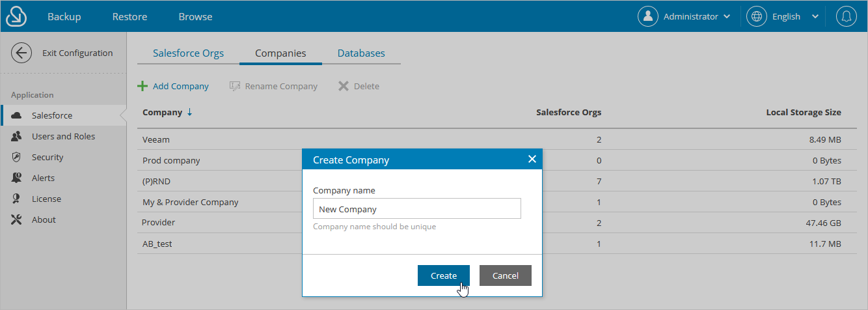
Task: Click the Administrator account name
Action: [691, 17]
